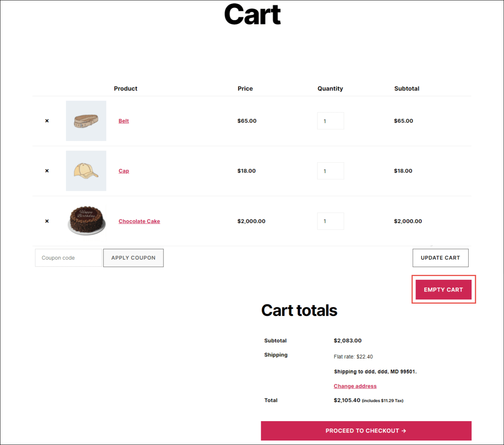This screenshot has width=504, height=445.
Task: Proceed to Checkout
Action: 366,431
